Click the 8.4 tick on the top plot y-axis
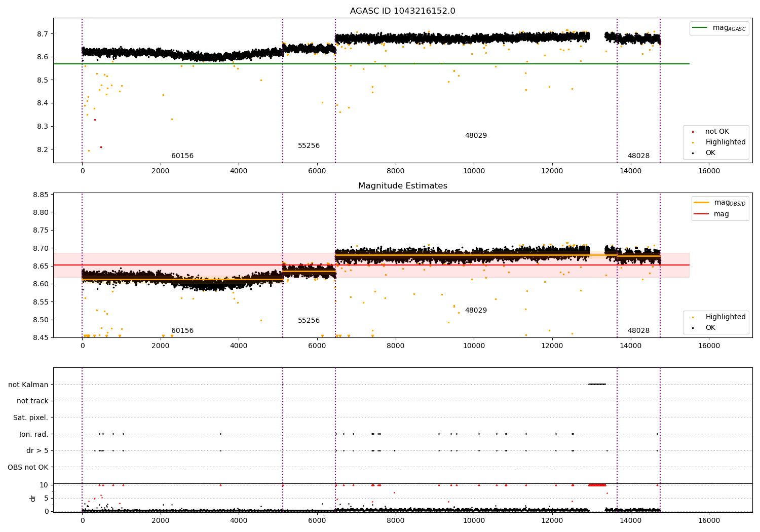The image size is (760, 532). pos(43,103)
